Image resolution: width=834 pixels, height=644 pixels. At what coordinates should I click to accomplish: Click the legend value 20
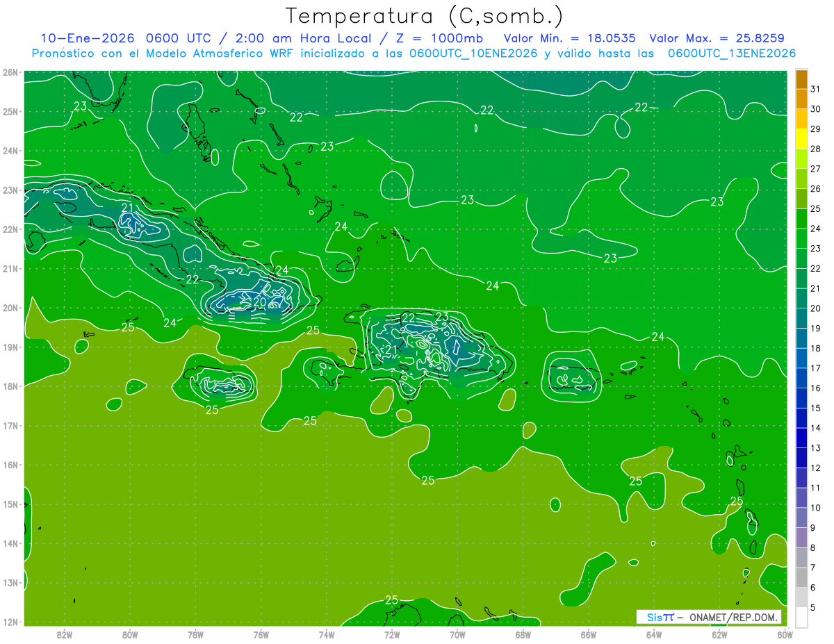pos(816,308)
